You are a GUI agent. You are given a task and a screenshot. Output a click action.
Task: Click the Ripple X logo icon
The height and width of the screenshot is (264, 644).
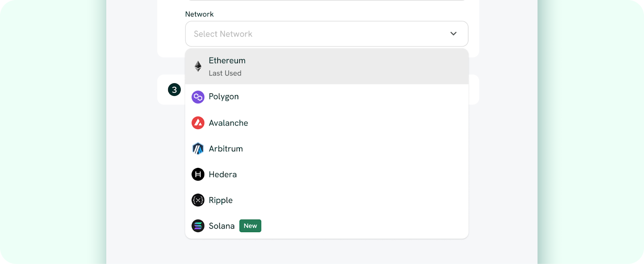[x=198, y=200]
